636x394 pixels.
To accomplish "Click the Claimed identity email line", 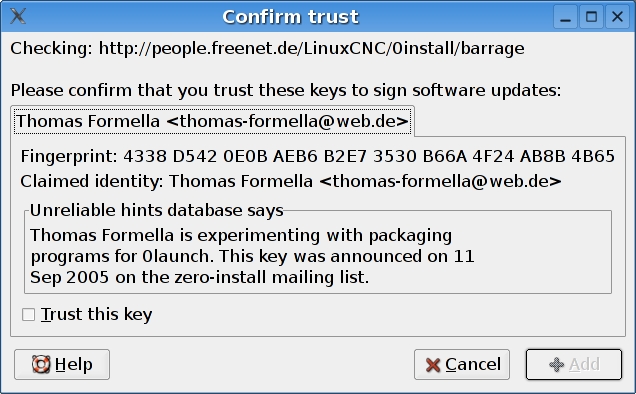I will 291,181.
